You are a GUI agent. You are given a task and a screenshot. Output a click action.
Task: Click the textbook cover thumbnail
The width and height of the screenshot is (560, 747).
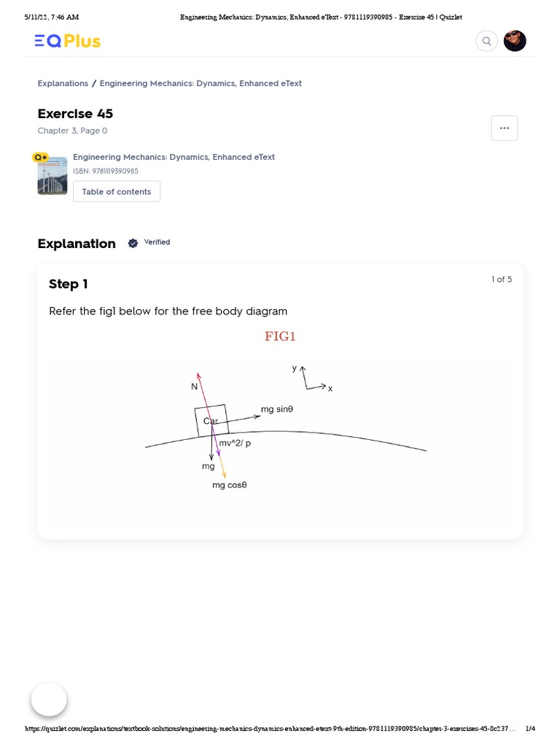(x=52, y=177)
